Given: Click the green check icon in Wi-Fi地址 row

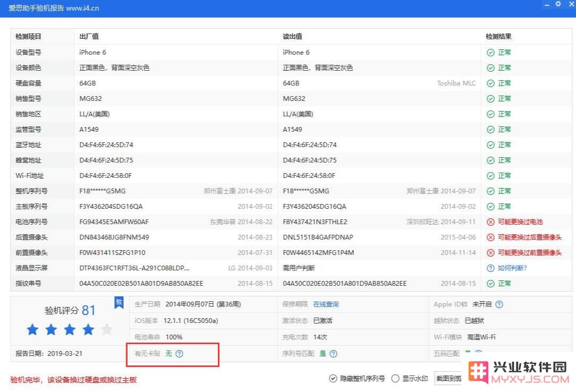Looking at the screenshot, I should point(490,176).
